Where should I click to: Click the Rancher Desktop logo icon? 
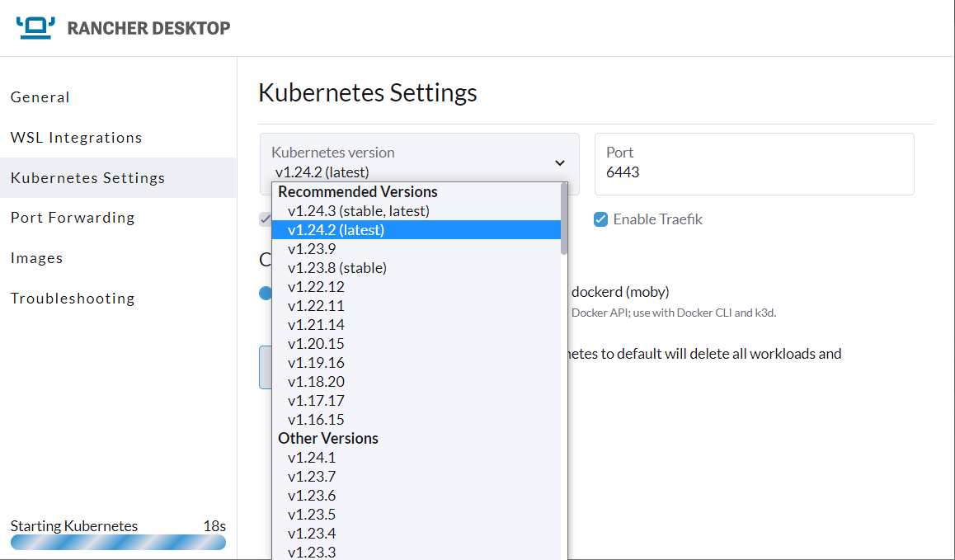[35, 28]
